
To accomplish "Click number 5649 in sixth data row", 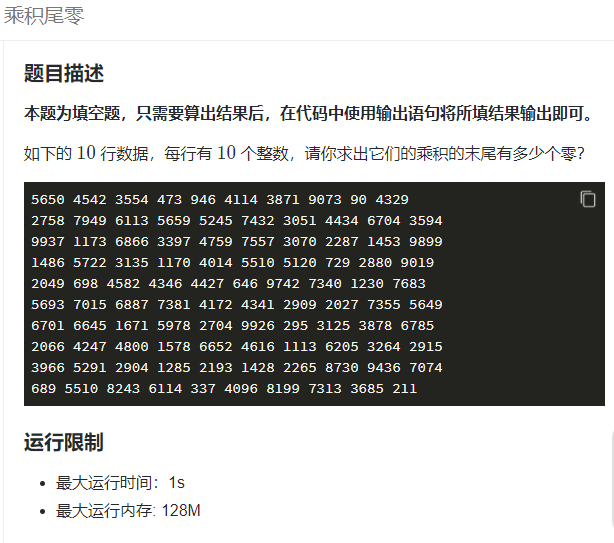I will 426,305.
